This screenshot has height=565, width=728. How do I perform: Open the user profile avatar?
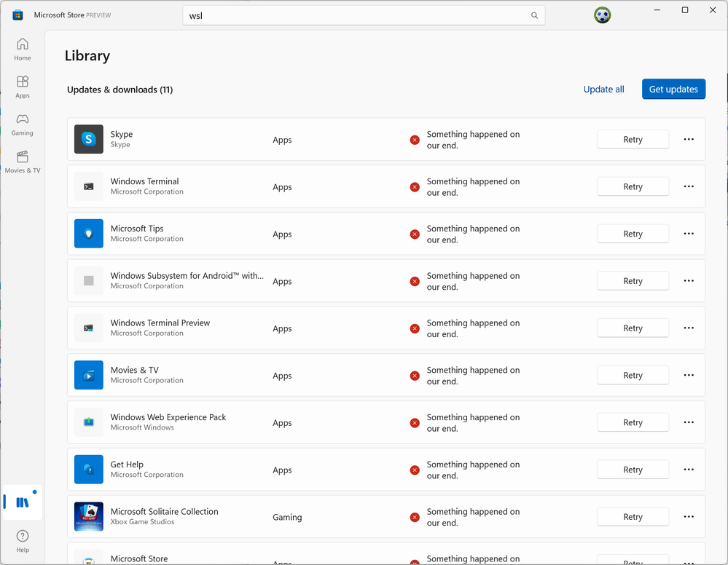[602, 15]
